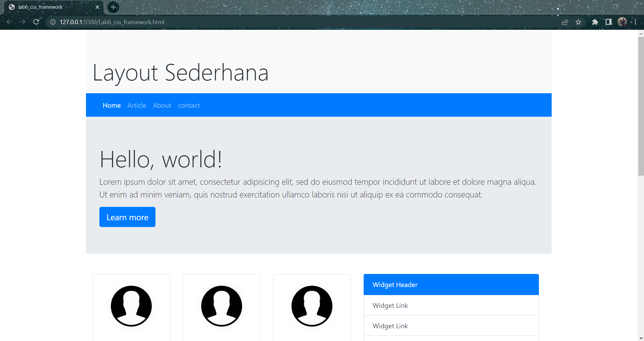Open the share this page dialog
This screenshot has width=644, height=341.
[565, 22]
